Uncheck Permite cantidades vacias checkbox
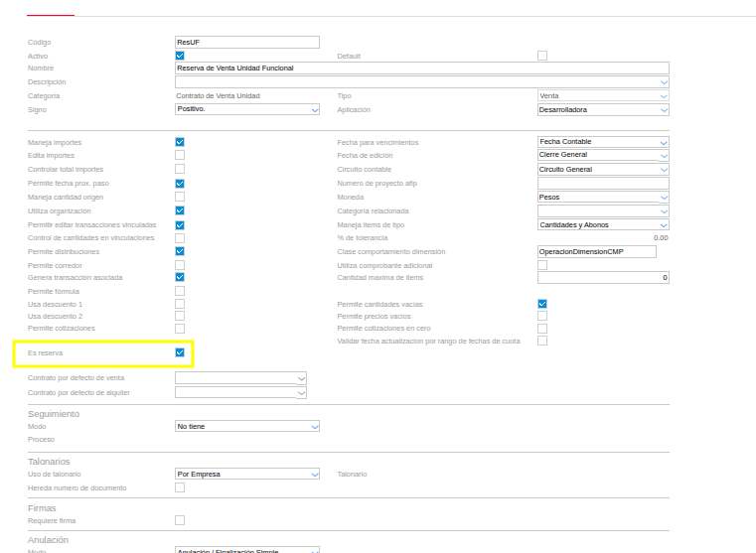756x553 pixels. click(542, 303)
